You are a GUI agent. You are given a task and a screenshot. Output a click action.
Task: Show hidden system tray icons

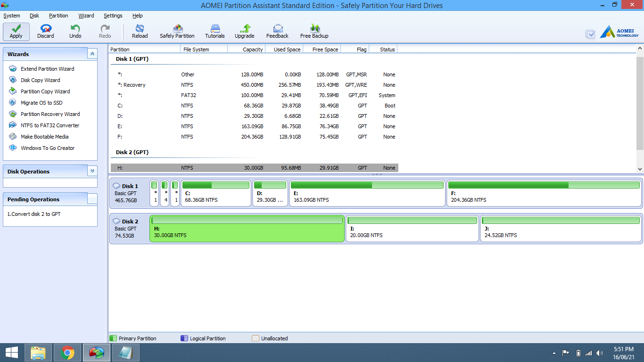[x=554, y=353]
